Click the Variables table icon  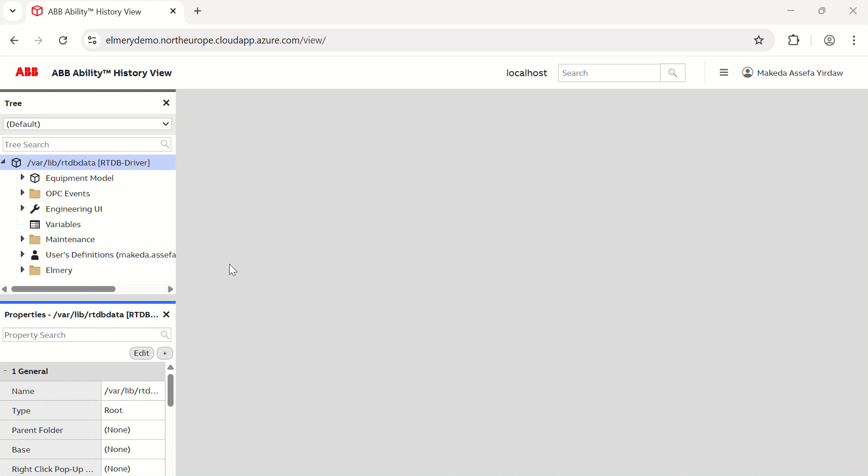(35, 224)
